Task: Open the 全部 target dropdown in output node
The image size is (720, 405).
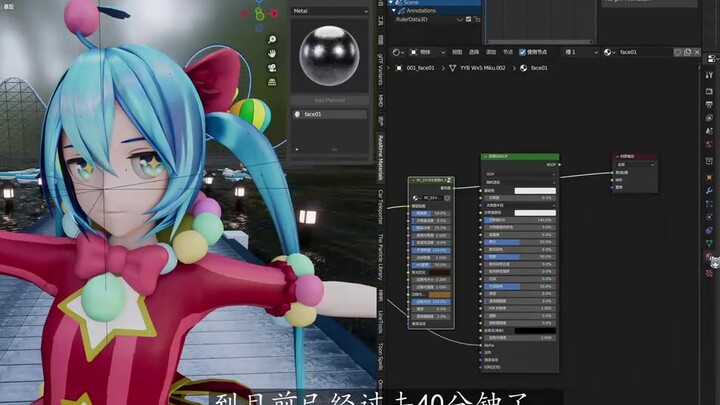Action: pos(635,164)
